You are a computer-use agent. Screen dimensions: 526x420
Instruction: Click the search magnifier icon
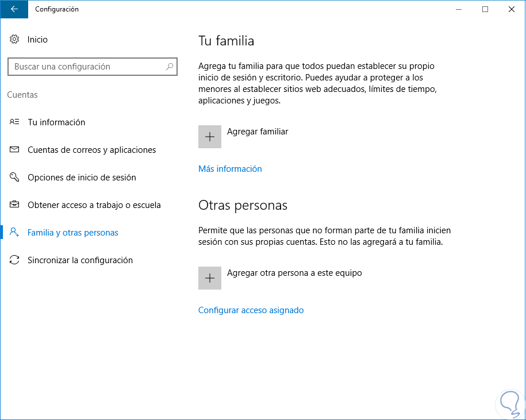point(170,67)
